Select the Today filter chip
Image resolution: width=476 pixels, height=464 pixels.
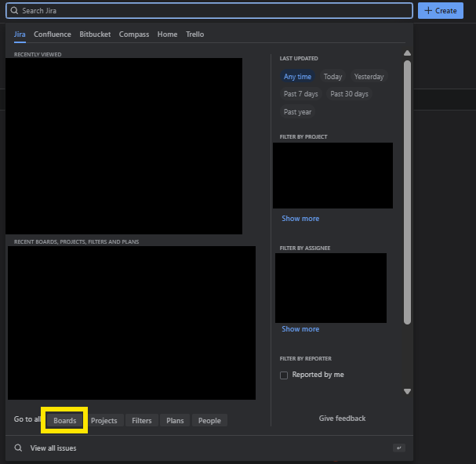click(332, 77)
